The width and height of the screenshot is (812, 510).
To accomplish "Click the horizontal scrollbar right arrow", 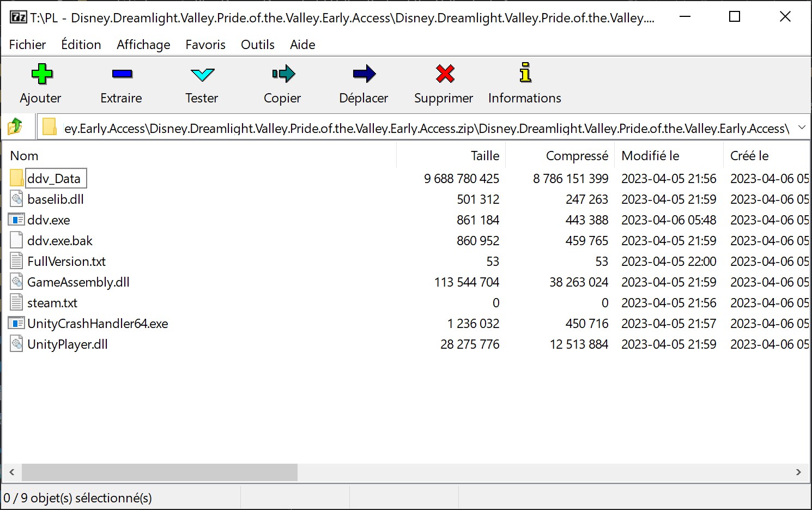I will [798, 472].
